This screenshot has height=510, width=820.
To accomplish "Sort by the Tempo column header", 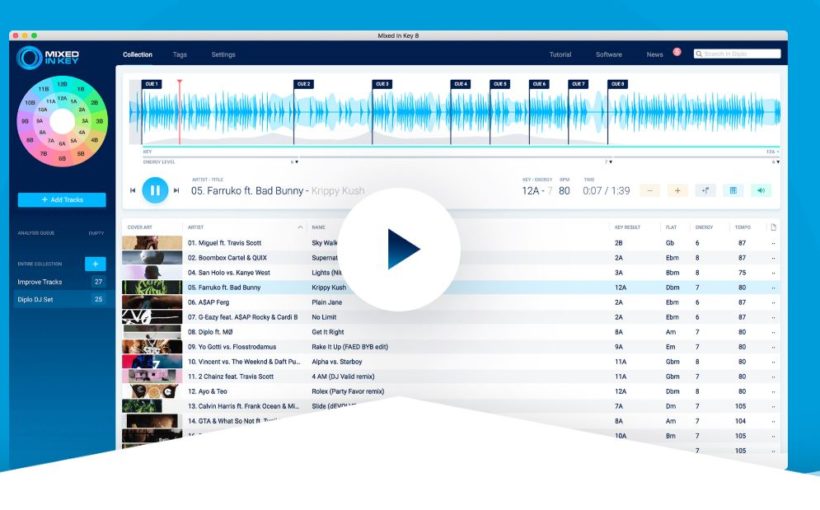I will (743, 227).
